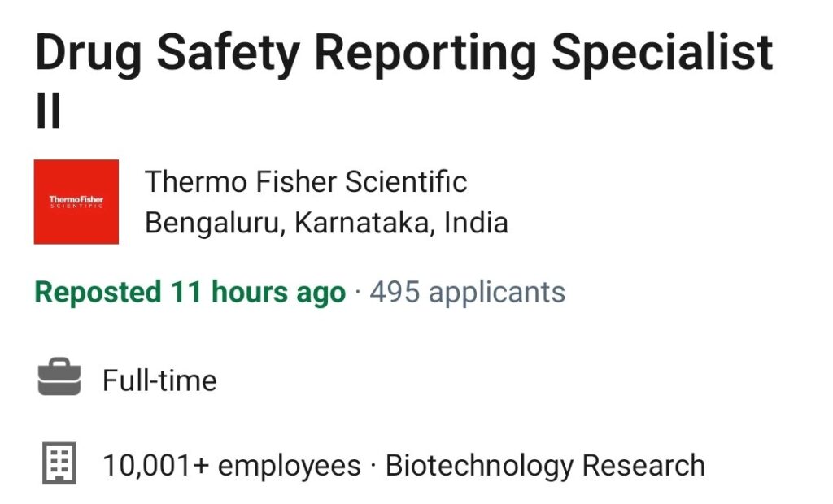
Task: Click the office building company size icon
Action: point(59,463)
